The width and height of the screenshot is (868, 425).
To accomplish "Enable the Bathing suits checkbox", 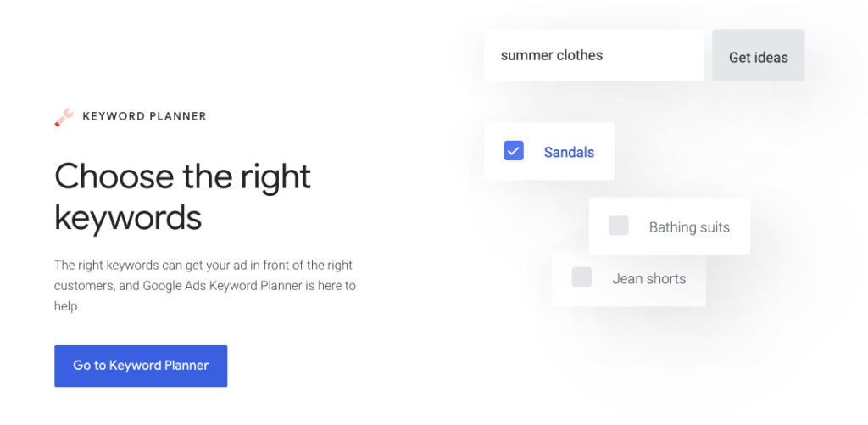I will point(619,226).
